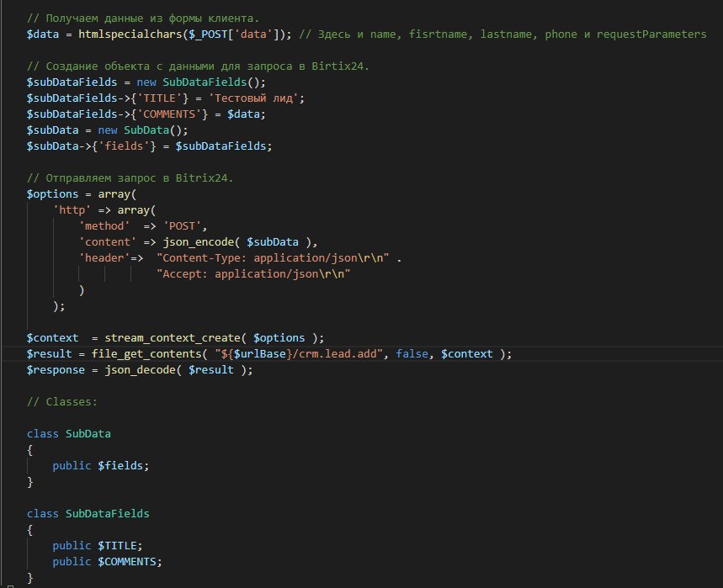Click $context at the start of its assignment
The image size is (723, 588).
click(52, 338)
